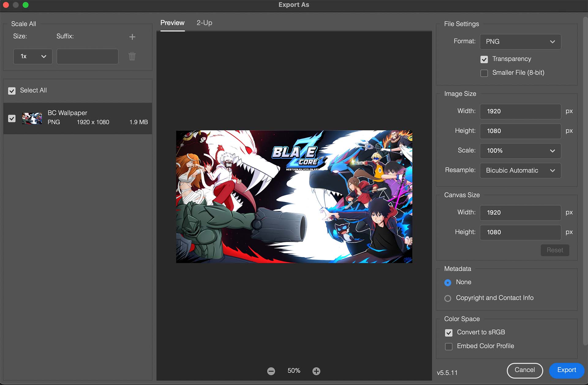This screenshot has width=588, height=385.
Task: Open the Format PNG dropdown
Action: pyautogui.click(x=520, y=42)
